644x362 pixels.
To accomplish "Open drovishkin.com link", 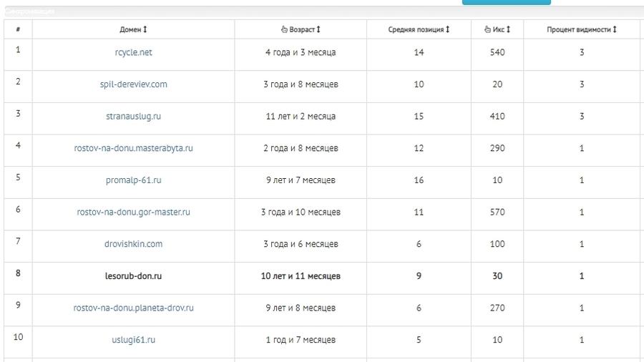I will pyautogui.click(x=134, y=244).
